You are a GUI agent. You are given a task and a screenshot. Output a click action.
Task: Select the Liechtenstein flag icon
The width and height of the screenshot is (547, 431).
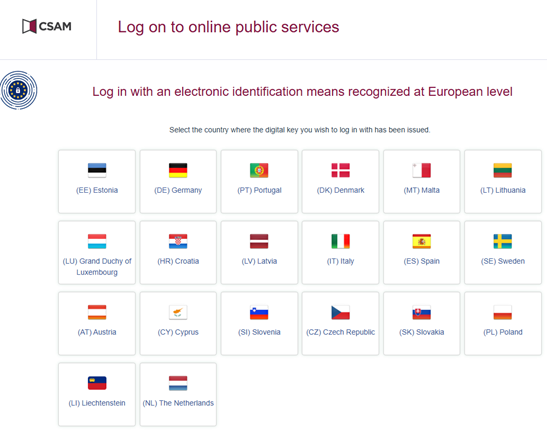(97, 383)
